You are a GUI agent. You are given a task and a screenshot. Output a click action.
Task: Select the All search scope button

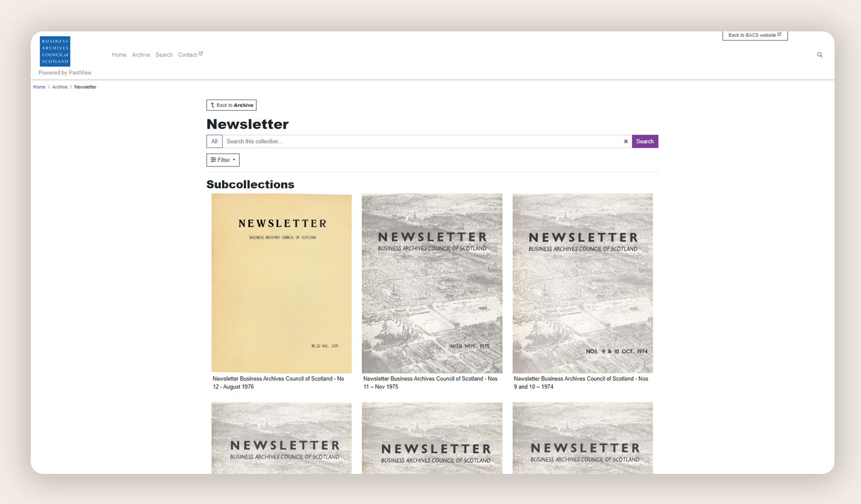point(214,141)
